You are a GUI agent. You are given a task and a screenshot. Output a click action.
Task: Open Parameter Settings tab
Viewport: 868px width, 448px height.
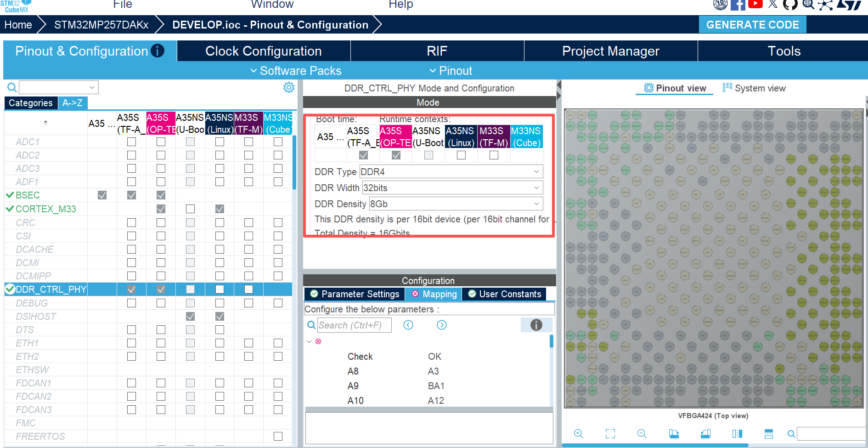click(355, 294)
